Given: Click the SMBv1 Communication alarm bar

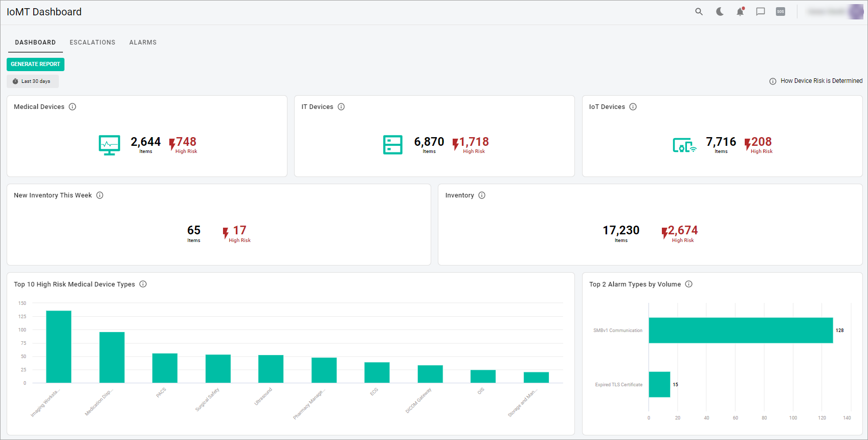Looking at the screenshot, I should pyautogui.click(x=741, y=331).
